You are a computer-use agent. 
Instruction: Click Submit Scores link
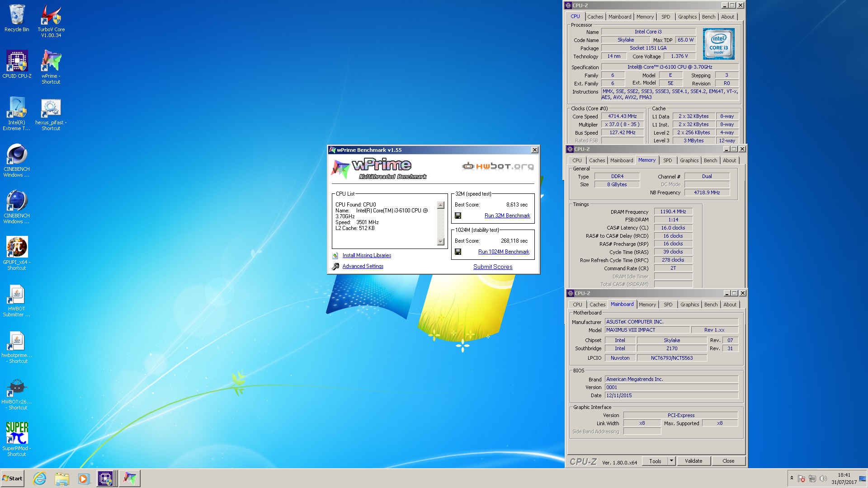pos(493,267)
